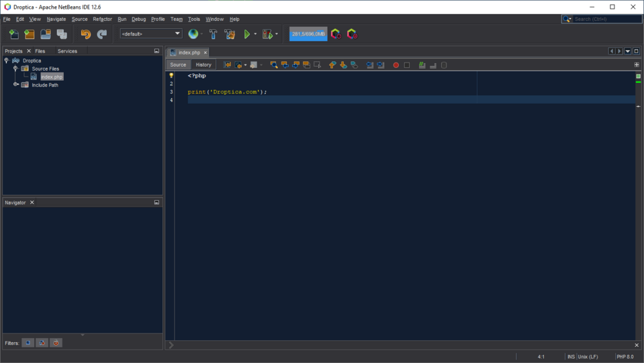This screenshot has width=644, height=363.
Task: Click the Open Project toolbar icon
Action: pyautogui.click(x=46, y=34)
